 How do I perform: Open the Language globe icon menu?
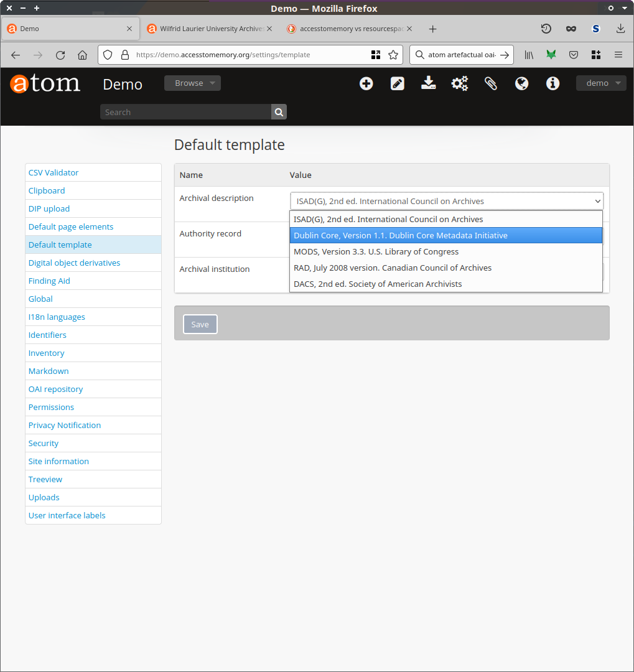click(522, 83)
